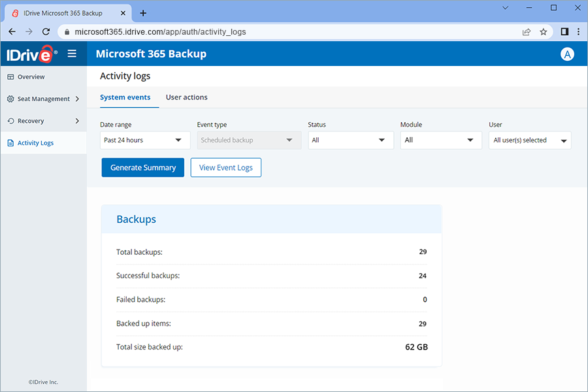588x392 pixels.
Task: Click the Backed up items label
Action: pos(144,324)
